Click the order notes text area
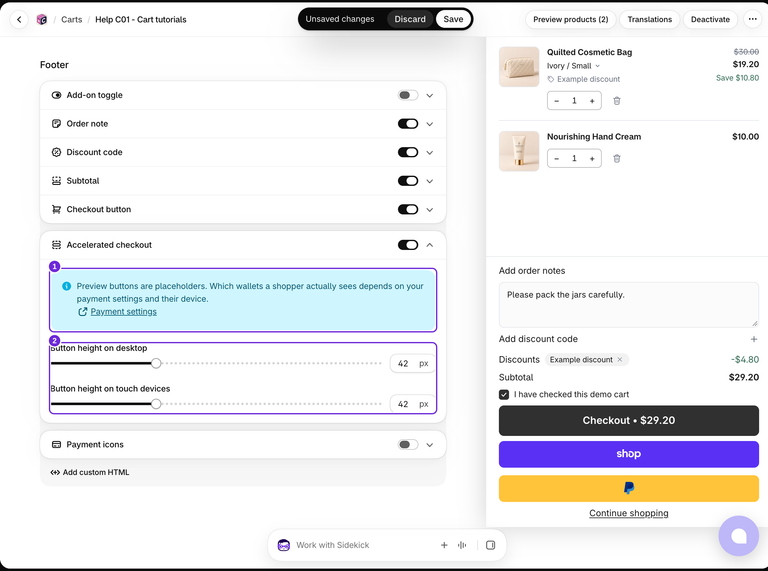Viewport: 768px width, 571px height. pos(628,305)
